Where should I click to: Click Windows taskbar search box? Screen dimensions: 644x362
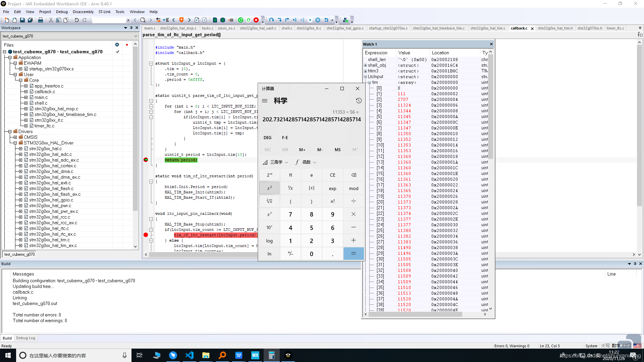[74, 355]
